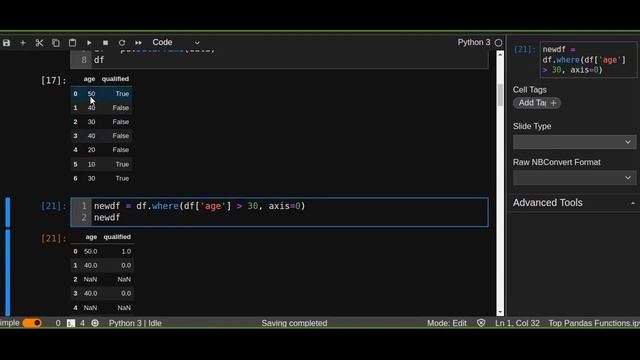
Task: Click the Saving completed status message
Action: click(294, 323)
